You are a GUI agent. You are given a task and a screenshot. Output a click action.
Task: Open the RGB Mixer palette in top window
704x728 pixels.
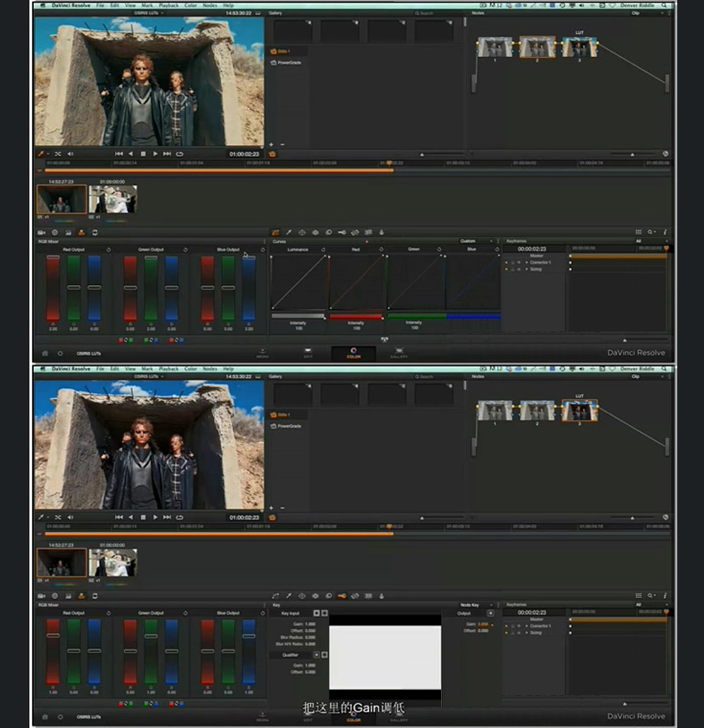coord(81,233)
